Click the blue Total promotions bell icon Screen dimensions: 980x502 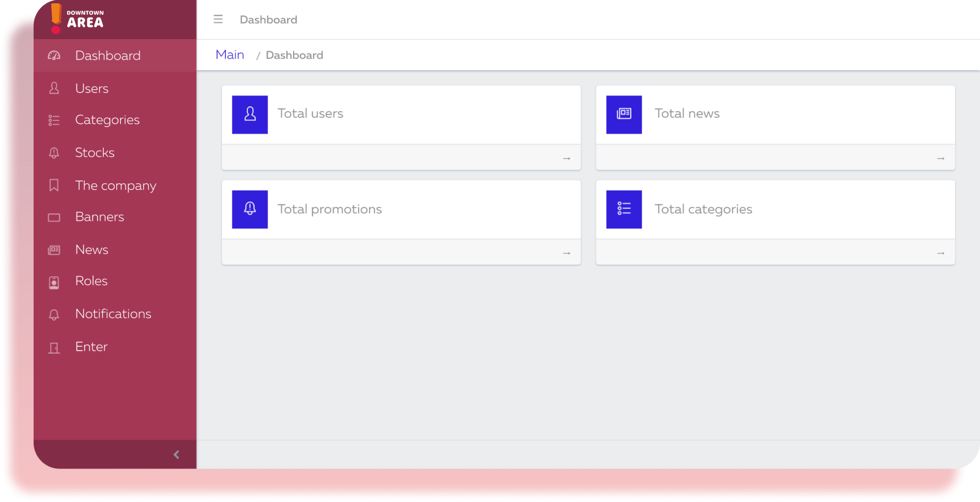tap(250, 209)
